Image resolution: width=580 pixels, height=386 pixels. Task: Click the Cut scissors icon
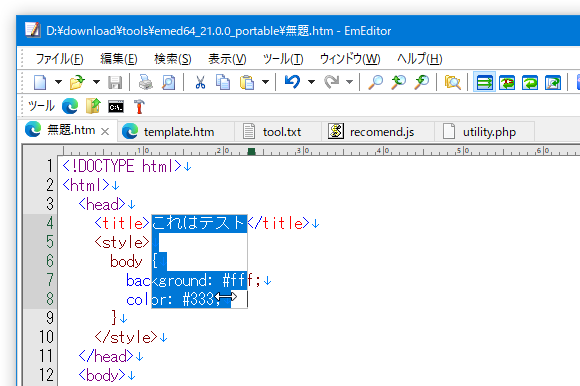(200, 82)
